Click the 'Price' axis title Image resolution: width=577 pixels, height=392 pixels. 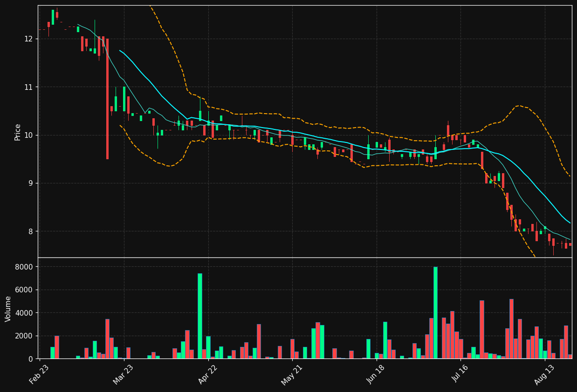click(18, 132)
